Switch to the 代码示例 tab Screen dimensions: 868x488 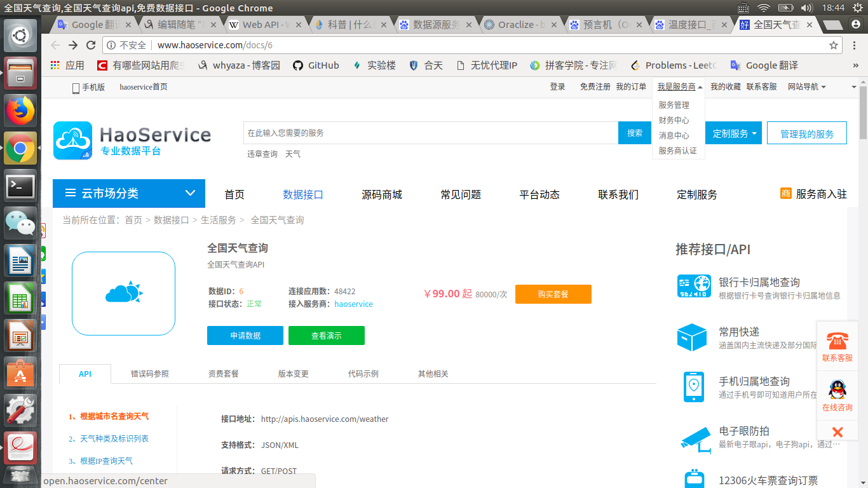(x=363, y=374)
